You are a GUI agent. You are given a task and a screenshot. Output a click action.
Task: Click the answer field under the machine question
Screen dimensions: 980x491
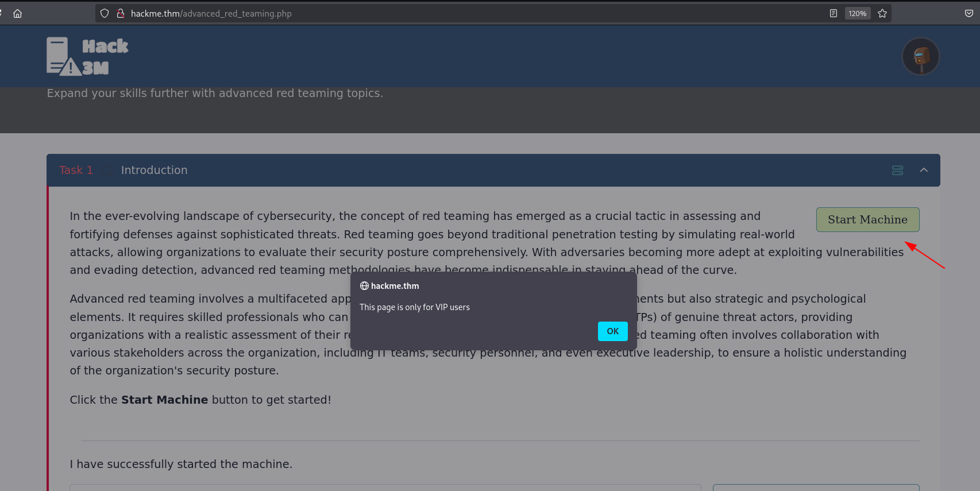(x=385, y=488)
